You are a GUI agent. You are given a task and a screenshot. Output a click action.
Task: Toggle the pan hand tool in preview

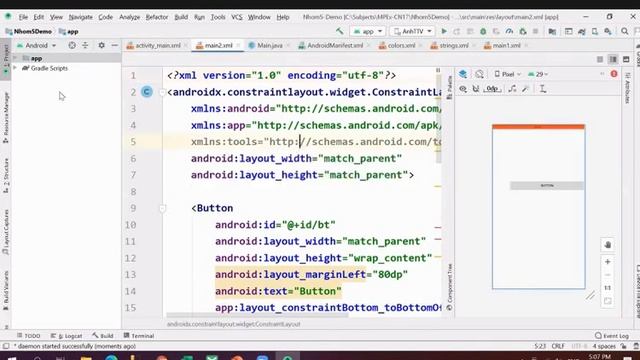607,245
